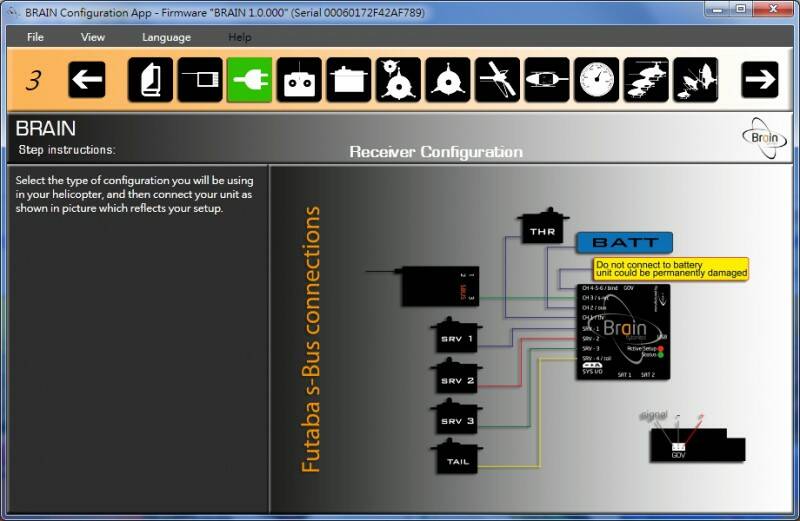Click the blue BATT label in diagram
Image resolution: width=800 pixels, height=521 pixels.
coord(624,242)
